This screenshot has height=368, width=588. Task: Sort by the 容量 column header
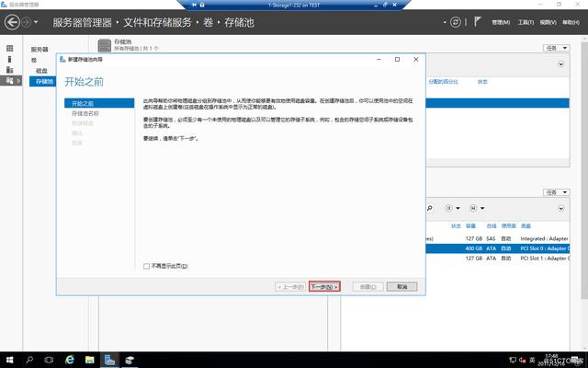coord(470,226)
